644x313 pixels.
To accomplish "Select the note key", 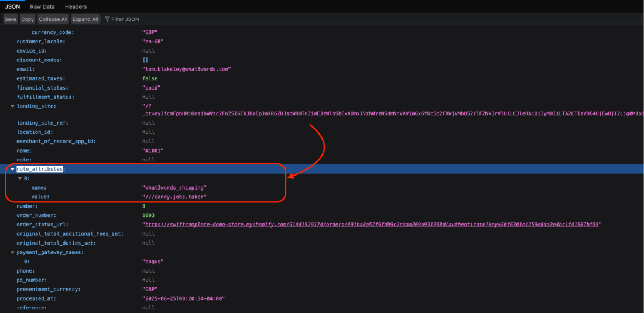I will pos(24,160).
